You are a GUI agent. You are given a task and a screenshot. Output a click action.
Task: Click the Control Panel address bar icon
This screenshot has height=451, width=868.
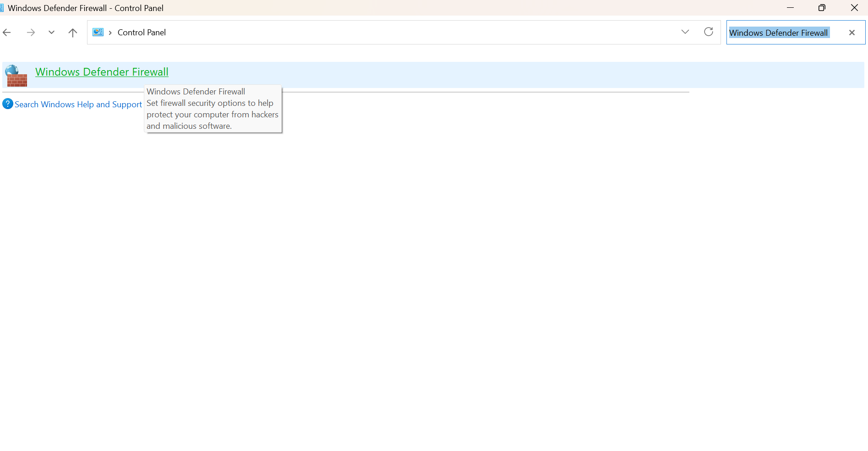point(98,32)
